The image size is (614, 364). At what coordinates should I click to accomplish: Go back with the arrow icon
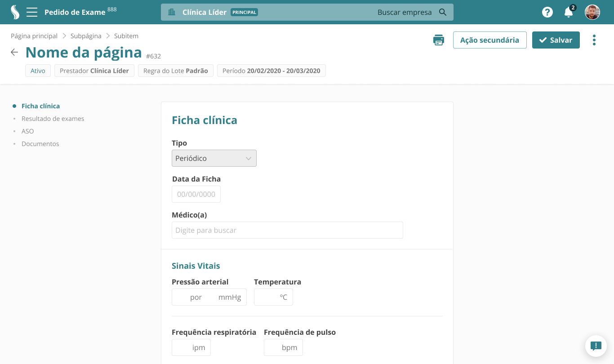click(x=14, y=53)
